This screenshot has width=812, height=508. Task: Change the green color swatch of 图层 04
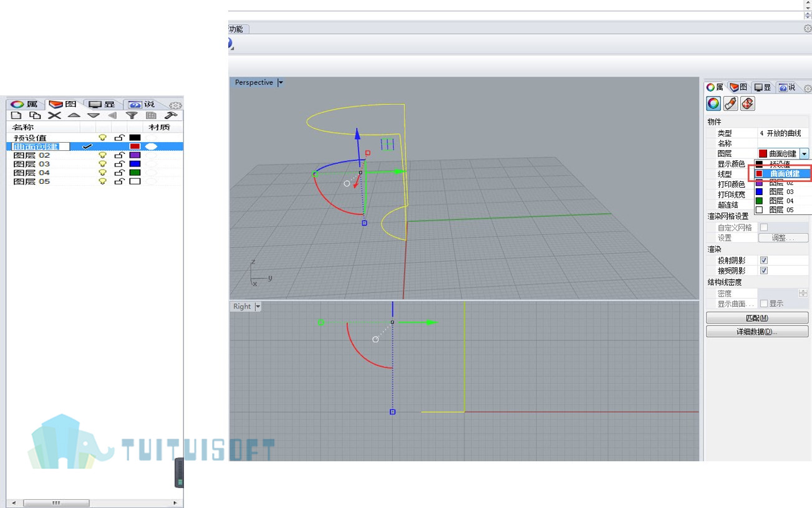(135, 173)
